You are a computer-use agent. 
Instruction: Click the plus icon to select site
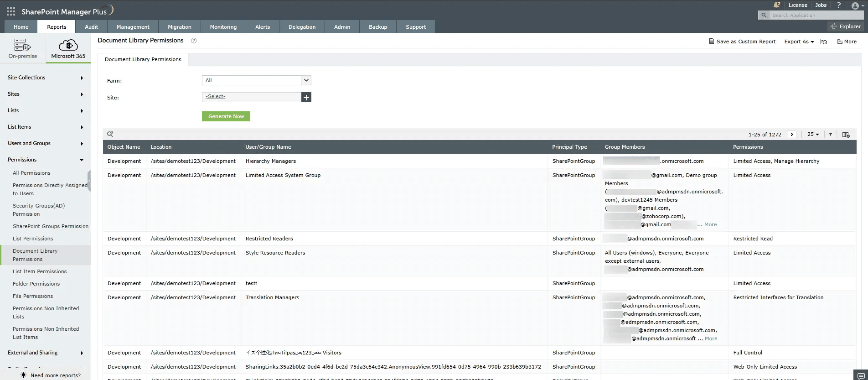306,97
